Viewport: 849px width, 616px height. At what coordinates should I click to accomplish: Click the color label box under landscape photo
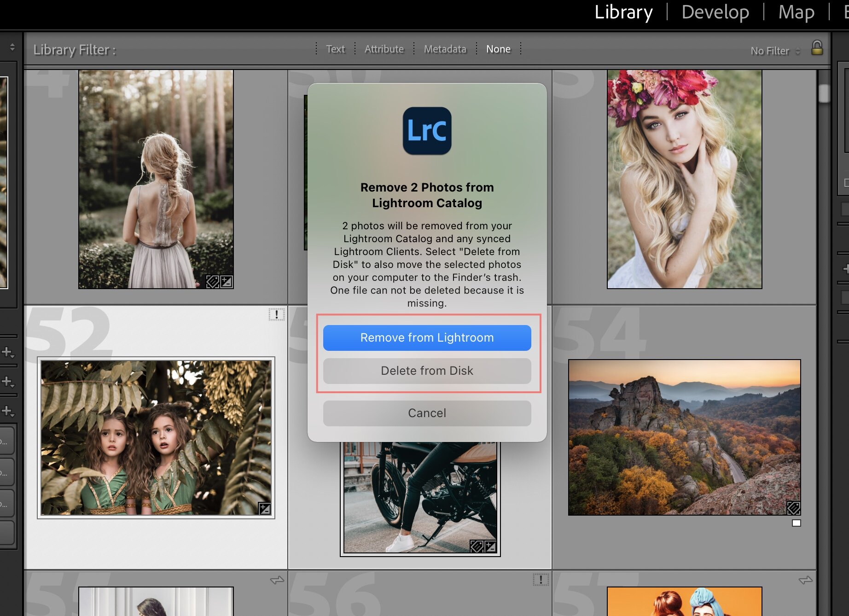pyautogui.click(x=797, y=523)
